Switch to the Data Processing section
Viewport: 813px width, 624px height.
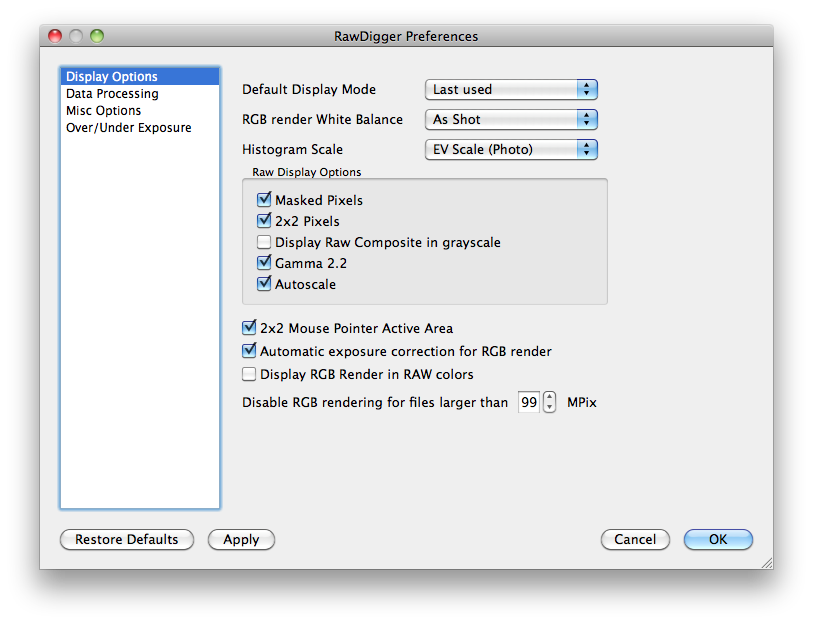pyautogui.click(x=140, y=93)
